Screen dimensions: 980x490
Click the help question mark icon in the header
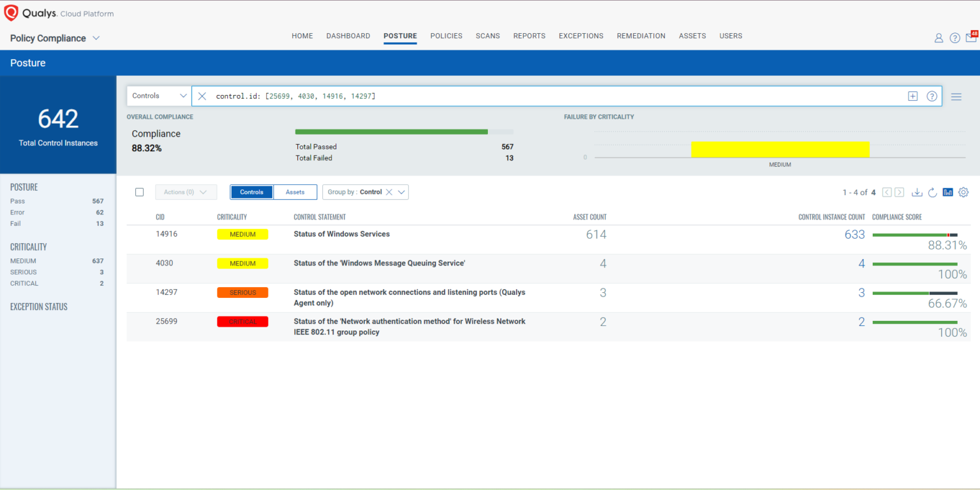954,38
